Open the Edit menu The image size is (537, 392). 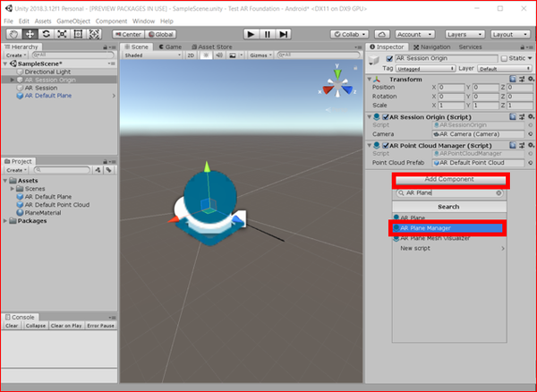click(23, 21)
